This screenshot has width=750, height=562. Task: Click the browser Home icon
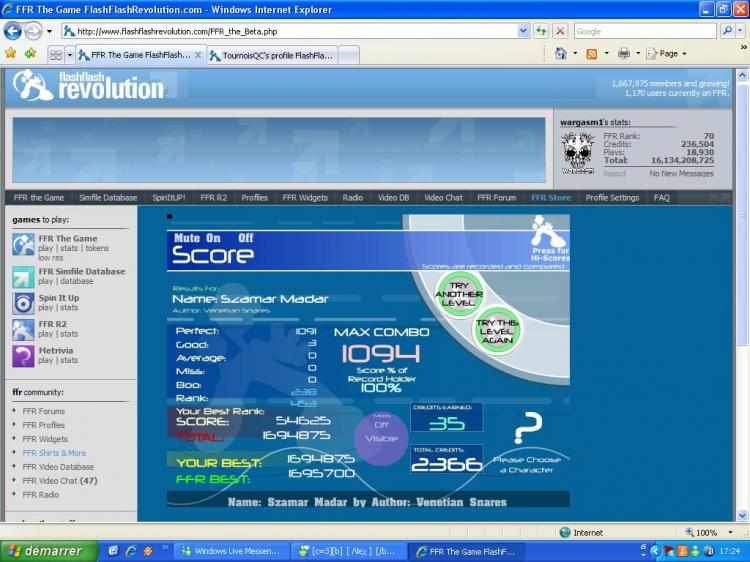(561, 54)
